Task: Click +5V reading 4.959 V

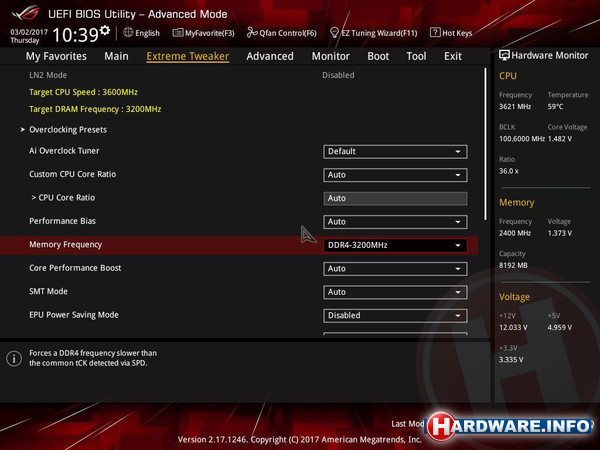Action: pyautogui.click(x=560, y=328)
